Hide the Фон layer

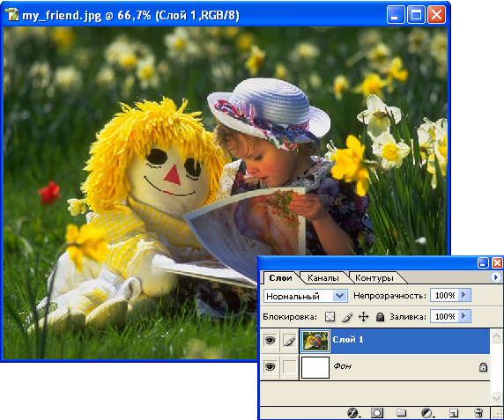[270, 366]
